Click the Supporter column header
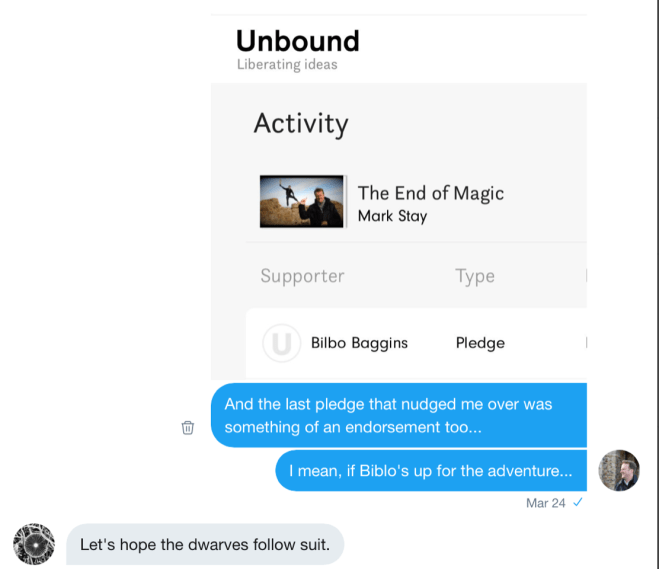The height and width of the screenshot is (569, 659). coord(302,276)
